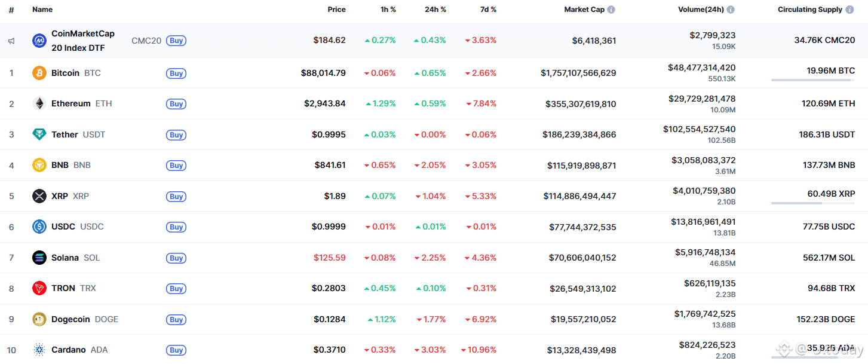Sort by 1h % column header

coord(388,10)
